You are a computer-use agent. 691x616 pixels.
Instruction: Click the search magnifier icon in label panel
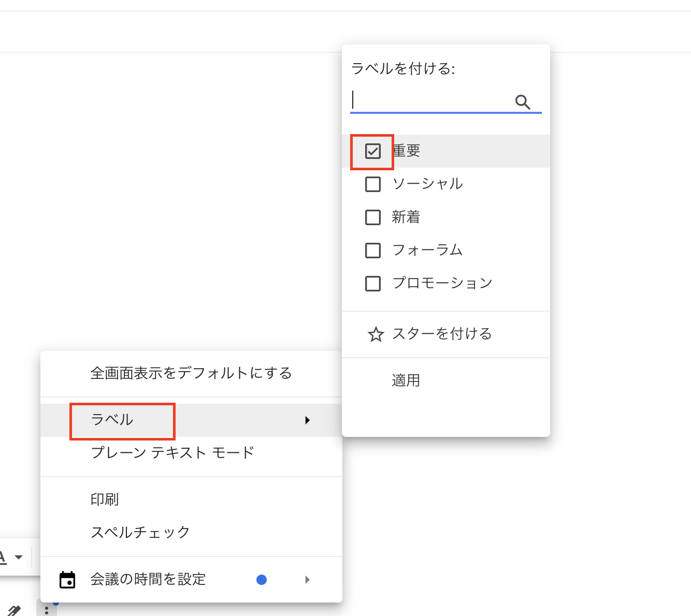point(523,102)
